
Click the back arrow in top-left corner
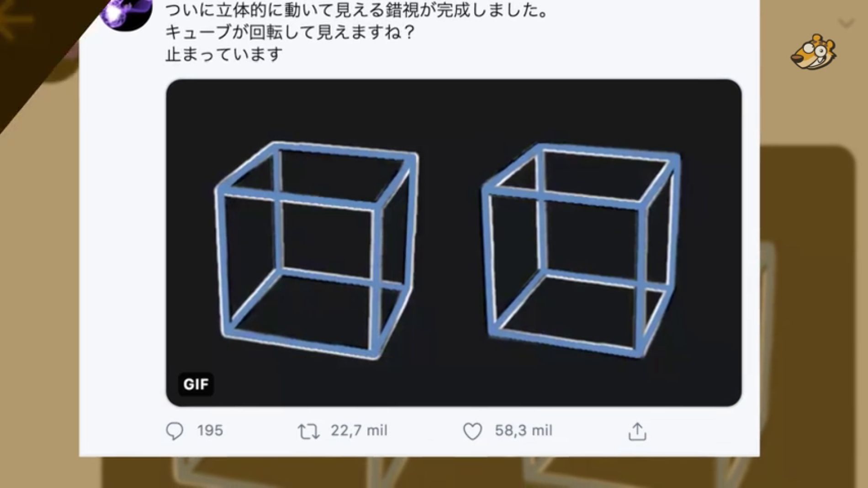tap(15, 21)
